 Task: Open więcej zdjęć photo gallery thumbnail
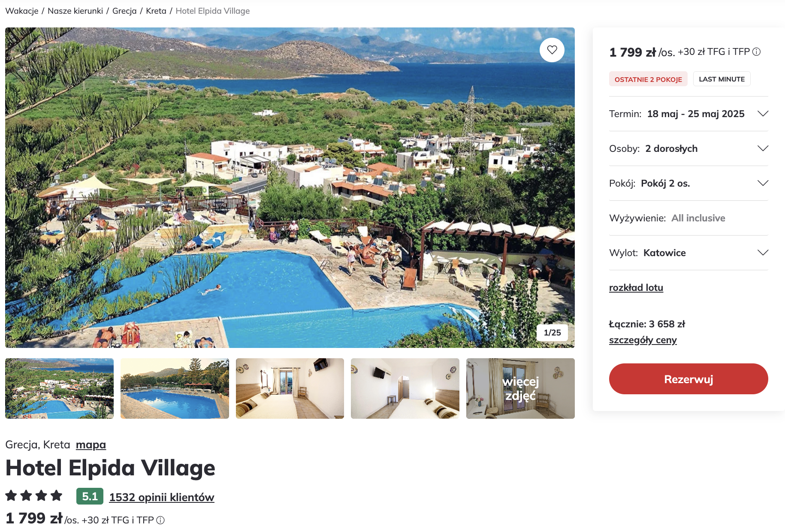pyautogui.click(x=520, y=388)
